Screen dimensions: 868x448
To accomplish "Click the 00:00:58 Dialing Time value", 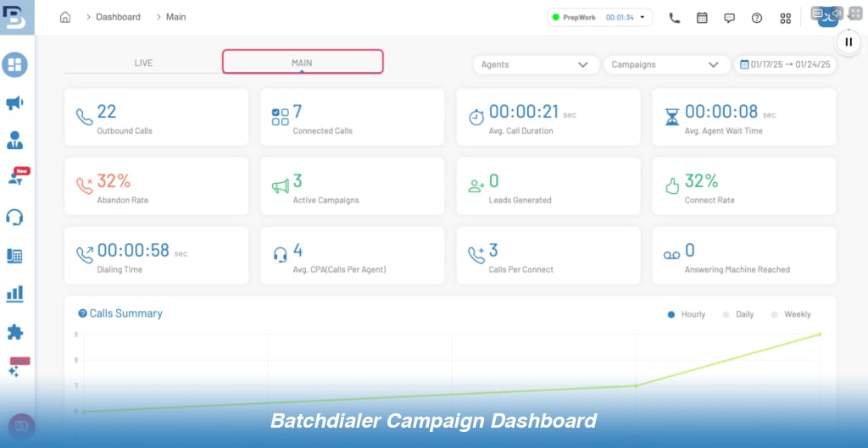I will tap(133, 251).
